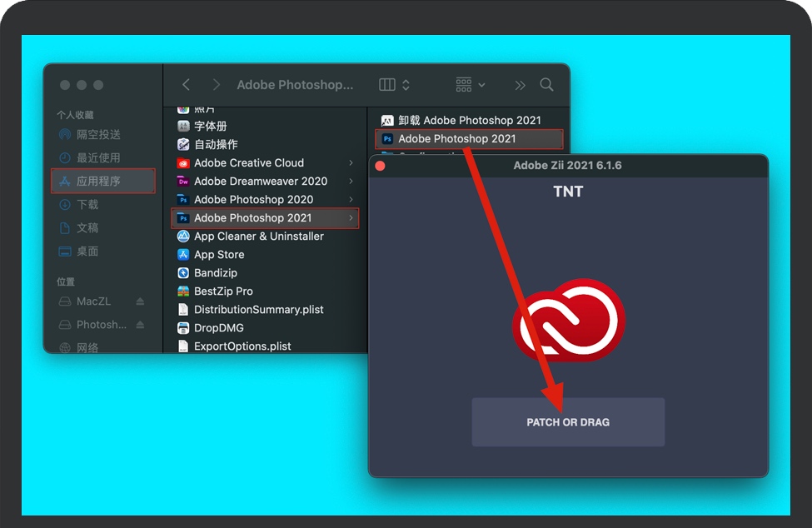Go forward in Finder navigation

(x=217, y=84)
